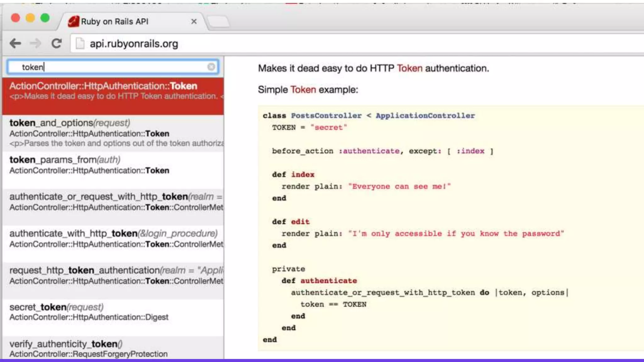644x362 pixels.
Task: Click 'authenticate_or_request_with_http_token do' code line
Action: 430,293
